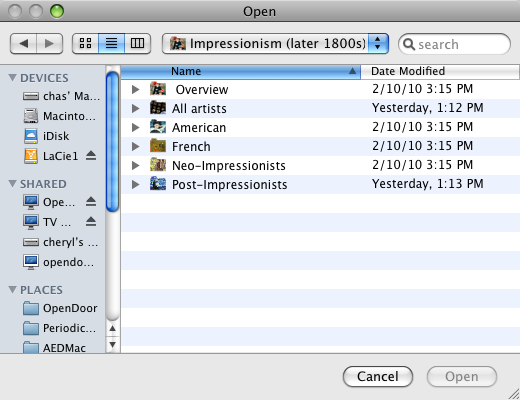Eject the LaCie1 drive
The height and width of the screenshot is (400, 520).
click(91, 156)
